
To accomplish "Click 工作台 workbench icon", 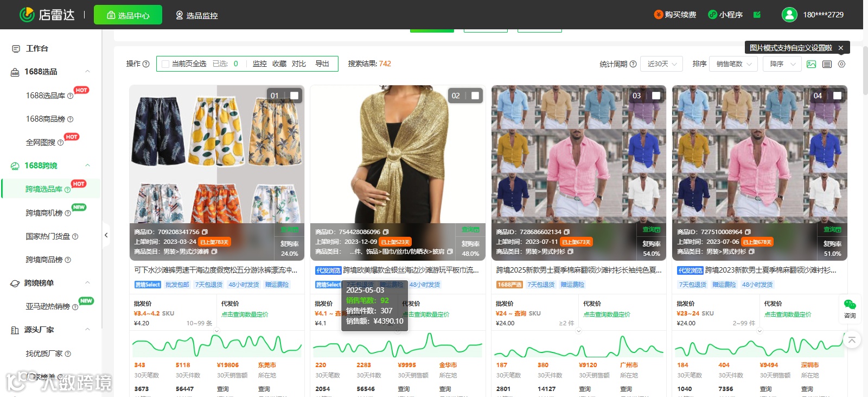I will click(16, 49).
